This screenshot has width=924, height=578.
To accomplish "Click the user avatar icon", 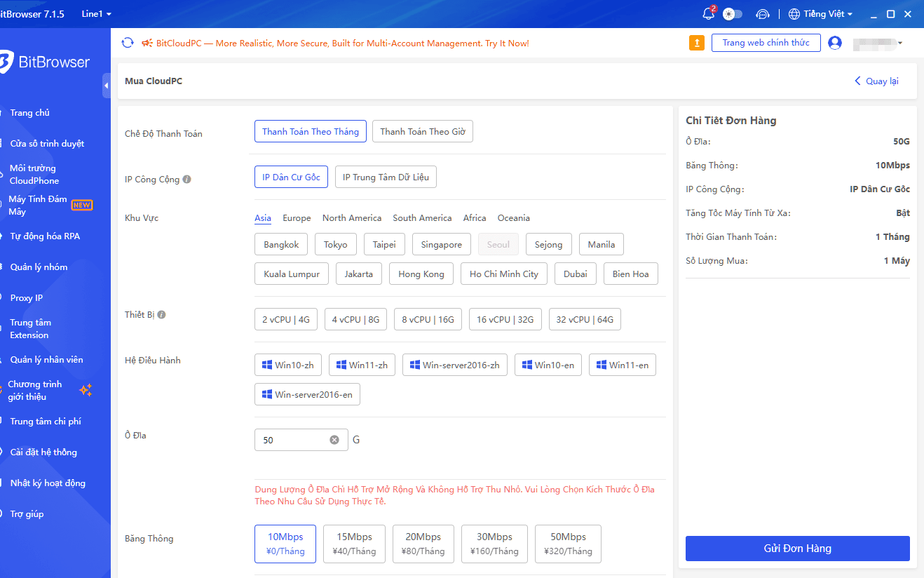I will (834, 43).
